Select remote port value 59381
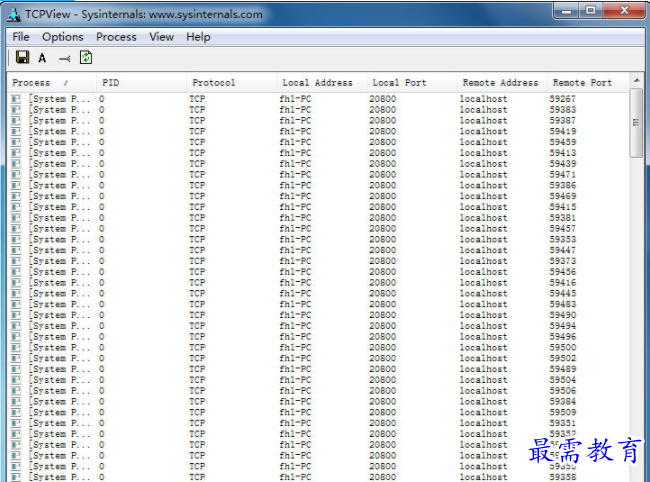Screen dimensions: 650x482 coord(563,218)
